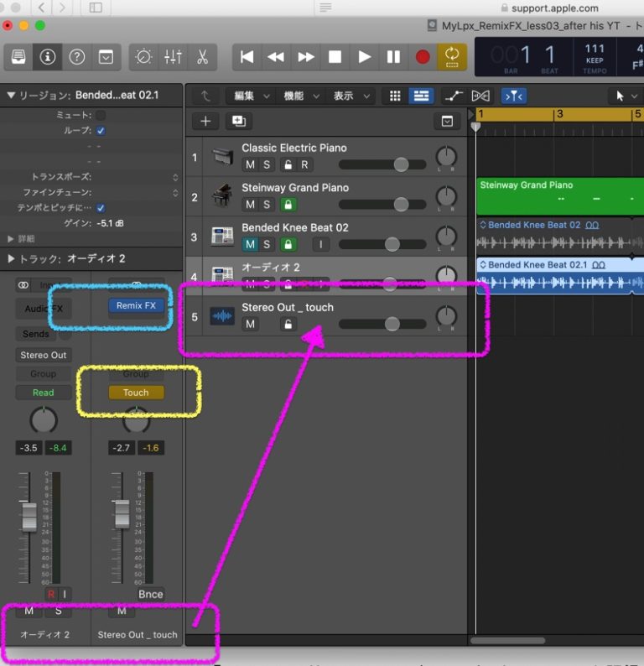
Task: Uncheck the テンポとピッチに checkbox
Action: point(101,208)
